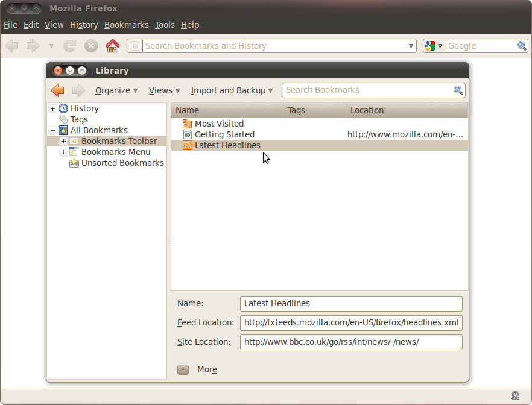Close the Library window
The height and width of the screenshot is (405, 532).
[58, 71]
